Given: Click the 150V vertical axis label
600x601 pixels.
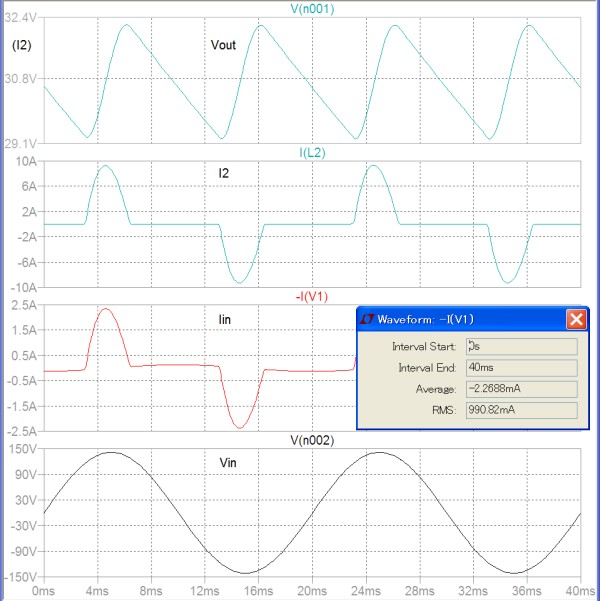Looking at the screenshot, I should [x=23, y=448].
